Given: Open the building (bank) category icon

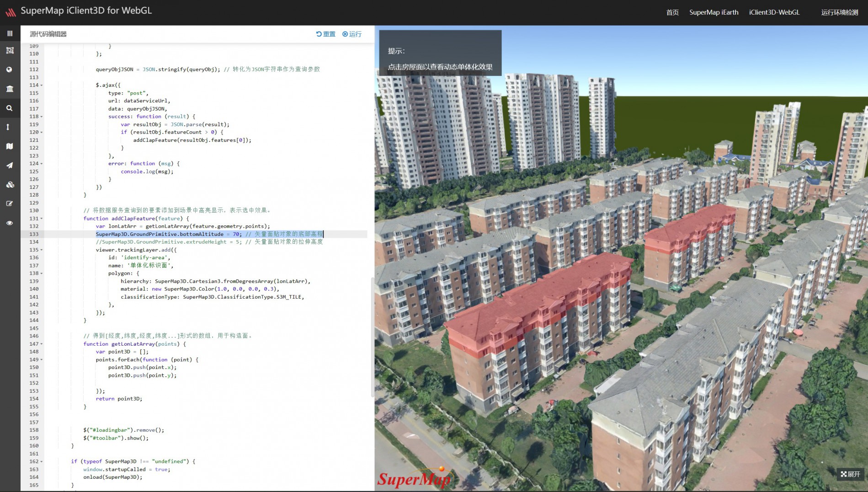Looking at the screenshot, I should [x=10, y=89].
